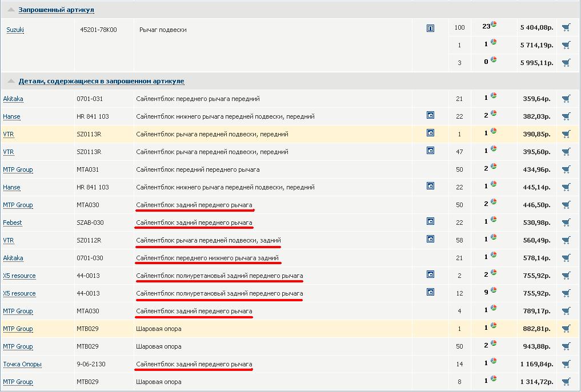Select text Сайлентблок передний переднего рычага

click(198, 169)
